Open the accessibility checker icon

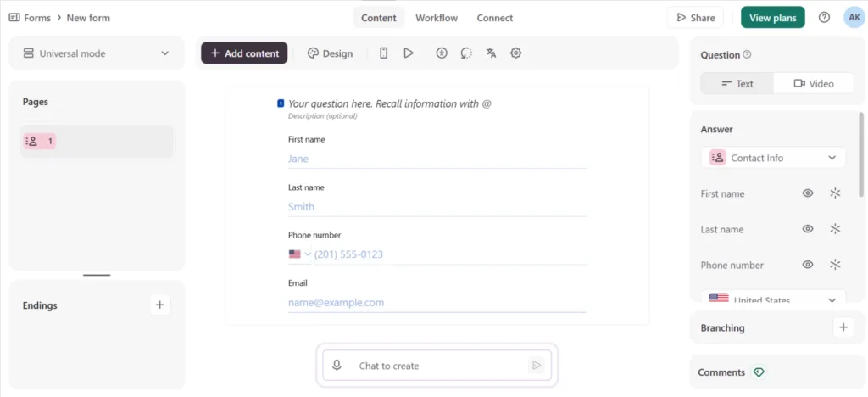tap(441, 53)
